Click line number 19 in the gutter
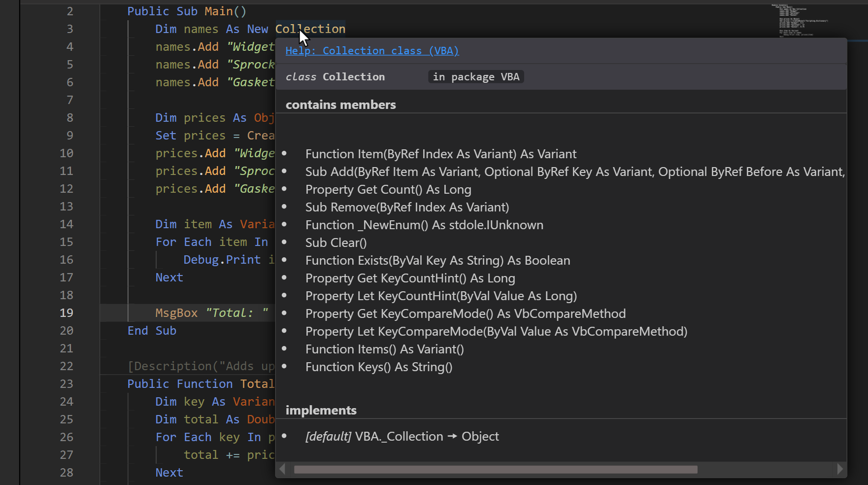Image resolution: width=868 pixels, height=485 pixels. 67,313
